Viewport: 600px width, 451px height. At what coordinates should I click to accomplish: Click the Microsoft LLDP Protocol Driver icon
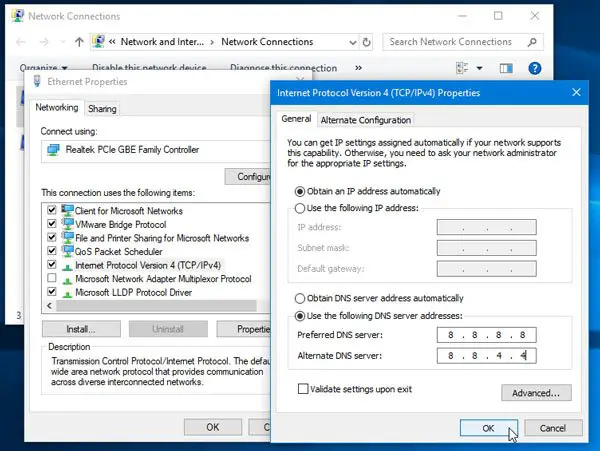[67, 292]
